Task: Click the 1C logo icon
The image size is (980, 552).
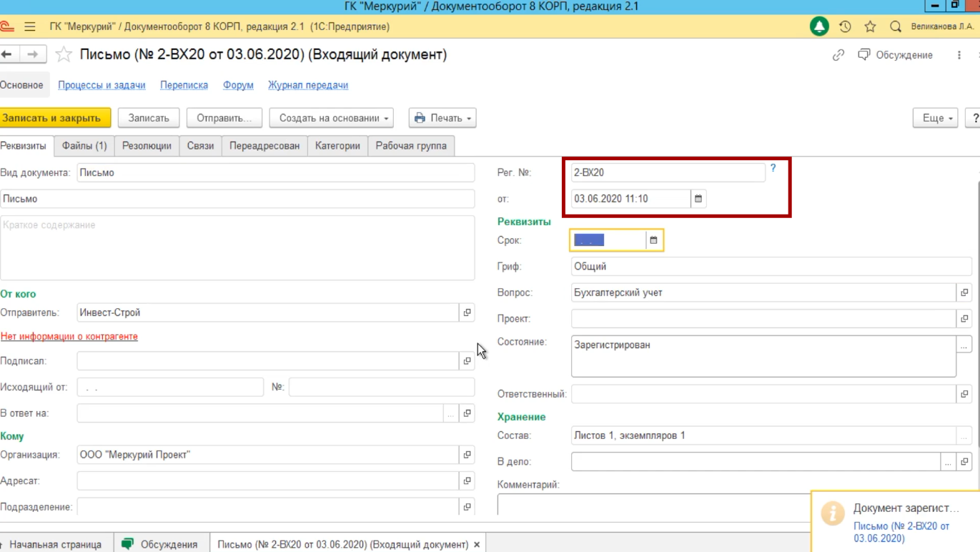Action: click(x=6, y=26)
